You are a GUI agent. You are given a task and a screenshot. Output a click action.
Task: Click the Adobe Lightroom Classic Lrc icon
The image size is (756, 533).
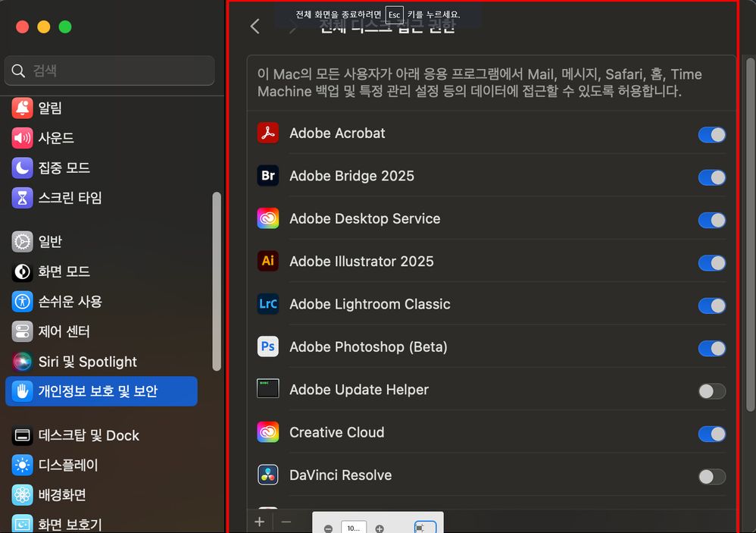267,304
